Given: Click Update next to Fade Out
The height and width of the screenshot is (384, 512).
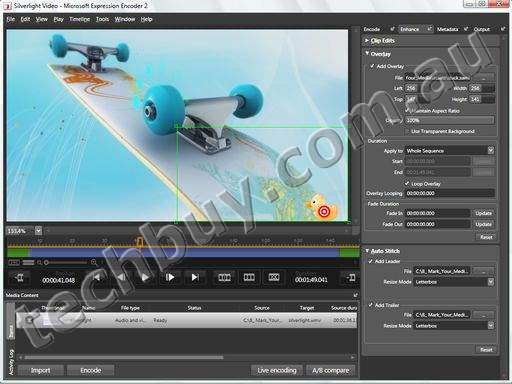Looking at the screenshot, I should click(x=483, y=224).
